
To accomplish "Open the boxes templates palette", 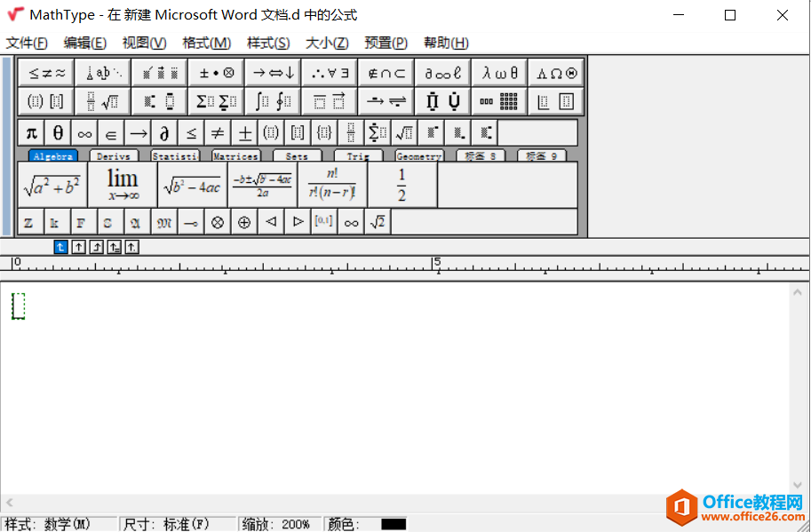I will [x=556, y=101].
